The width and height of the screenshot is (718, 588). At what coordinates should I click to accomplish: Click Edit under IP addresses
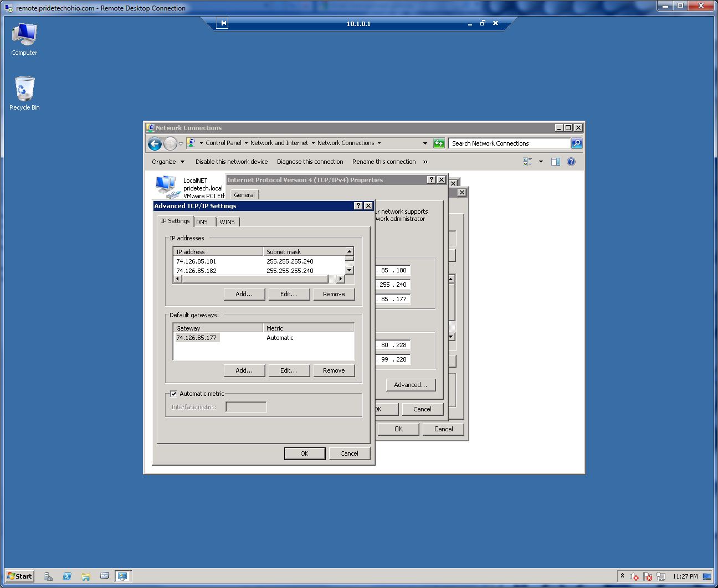click(x=289, y=294)
